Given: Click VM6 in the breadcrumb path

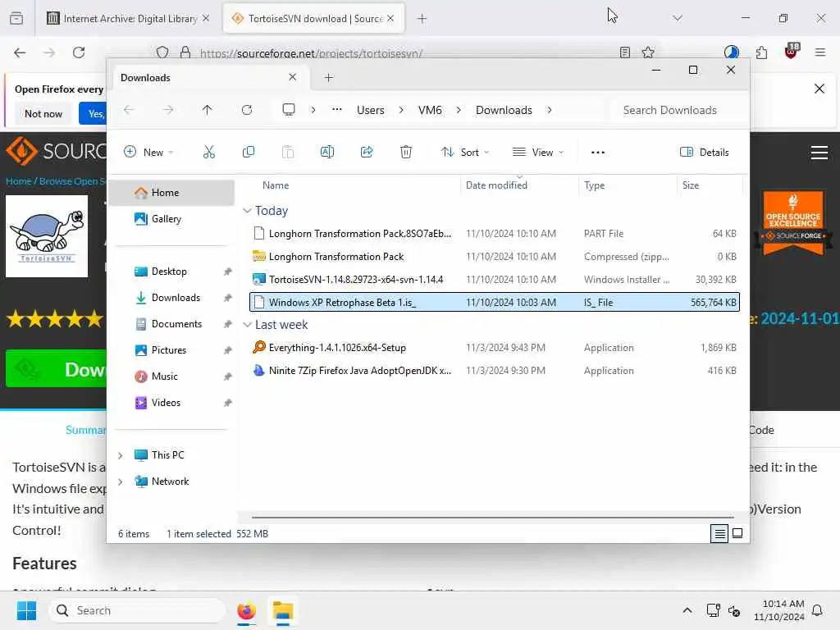Looking at the screenshot, I should point(430,110).
